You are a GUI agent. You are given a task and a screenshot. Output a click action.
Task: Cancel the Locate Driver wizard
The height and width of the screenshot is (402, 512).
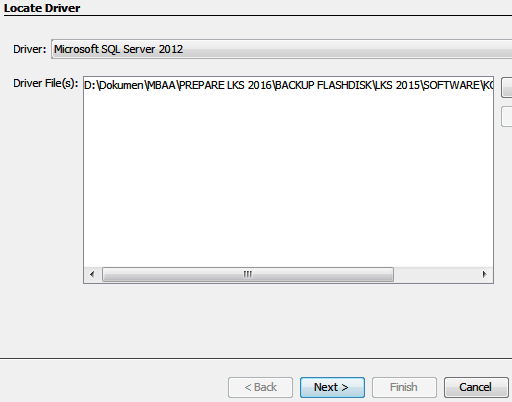[x=476, y=387]
